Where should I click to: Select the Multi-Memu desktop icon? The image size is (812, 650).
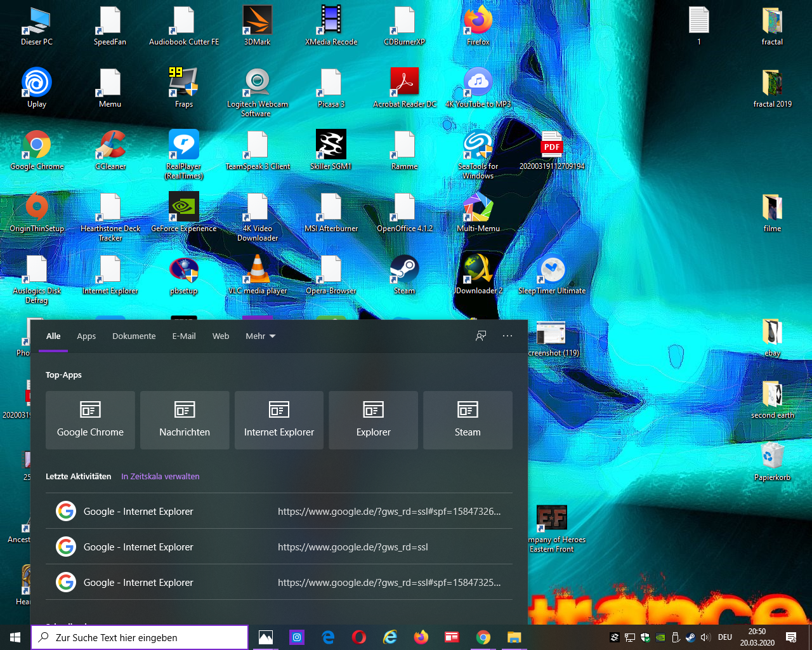point(478,212)
